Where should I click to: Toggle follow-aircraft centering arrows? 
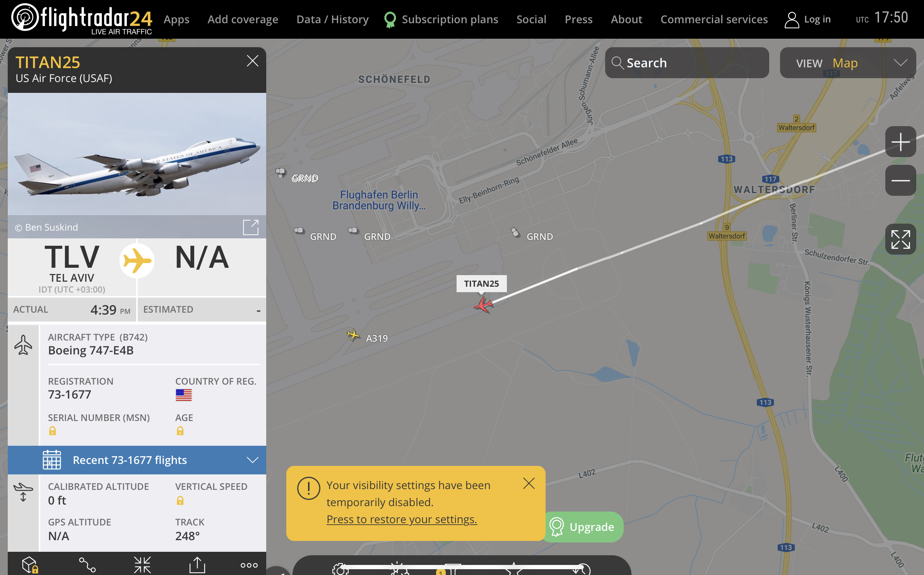pos(142,565)
